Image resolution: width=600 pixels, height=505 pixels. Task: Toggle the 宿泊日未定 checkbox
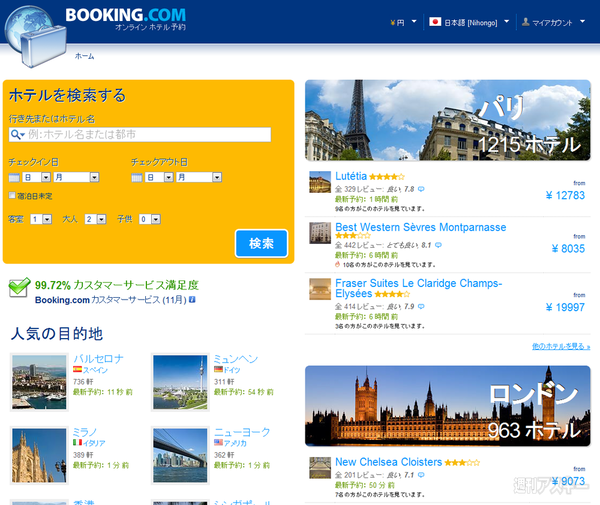pos(12,195)
